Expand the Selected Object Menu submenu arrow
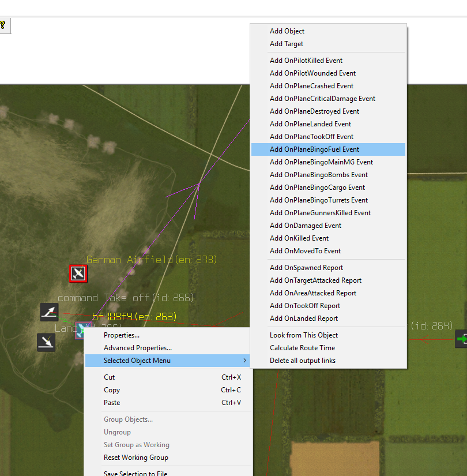Viewport: 467px width, 476px height. click(244, 361)
